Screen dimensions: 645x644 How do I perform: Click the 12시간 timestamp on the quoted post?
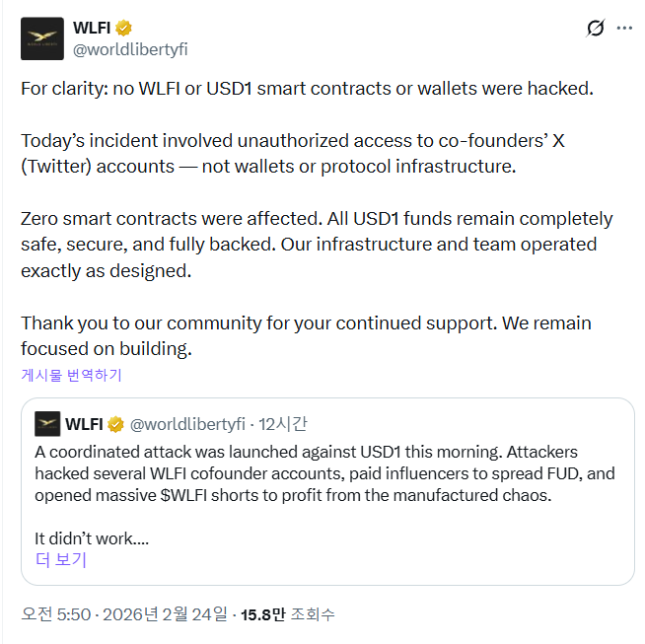[283, 424]
